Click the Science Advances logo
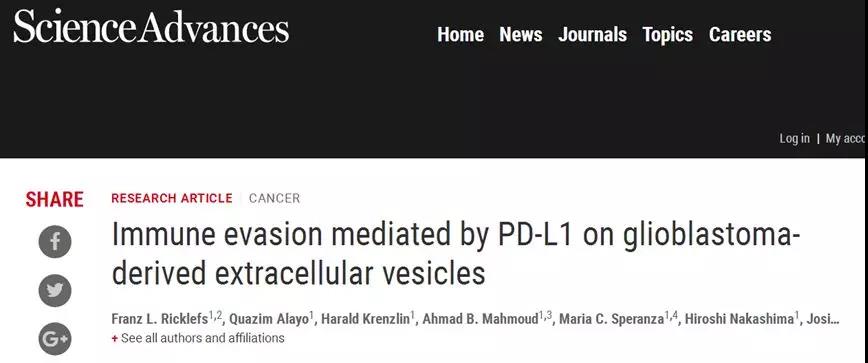The height and width of the screenshot is (363, 868). tap(151, 27)
